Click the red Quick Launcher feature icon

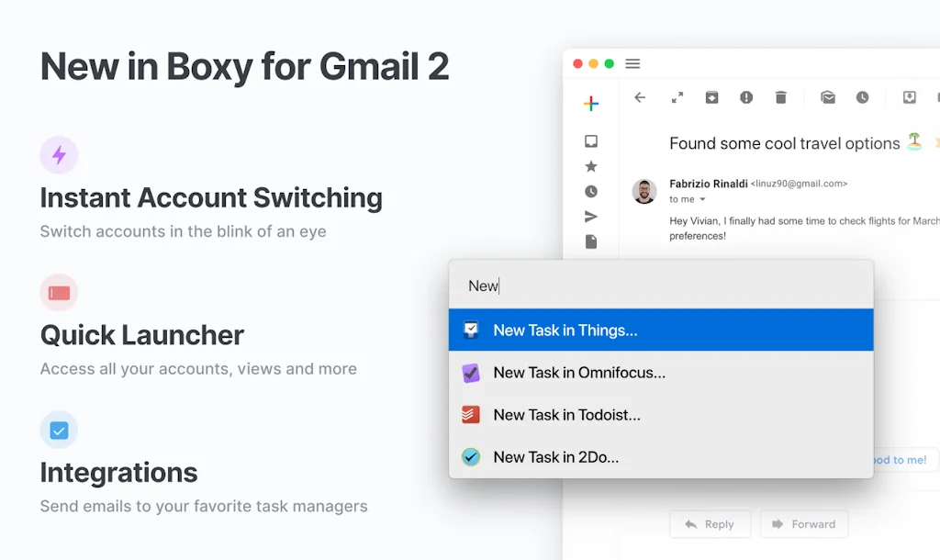click(59, 293)
